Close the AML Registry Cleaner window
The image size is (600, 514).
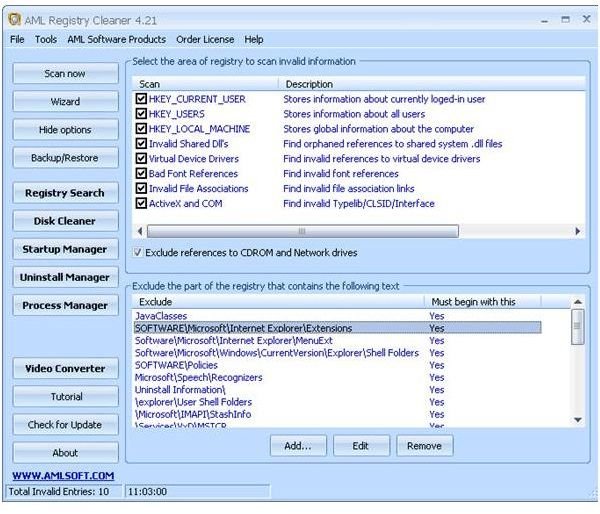pyautogui.click(x=586, y=19)
